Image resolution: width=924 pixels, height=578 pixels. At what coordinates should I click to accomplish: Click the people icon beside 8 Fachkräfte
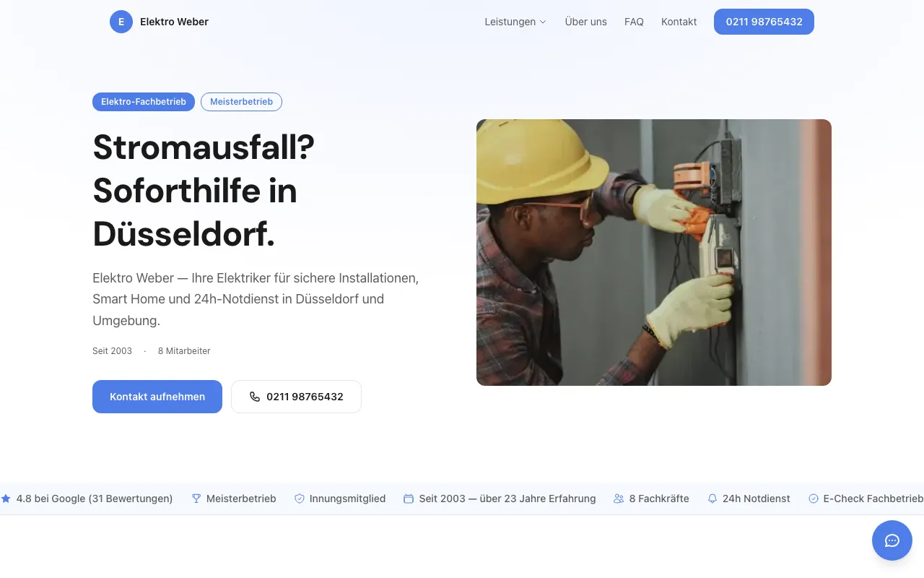[x=618, y=499]
